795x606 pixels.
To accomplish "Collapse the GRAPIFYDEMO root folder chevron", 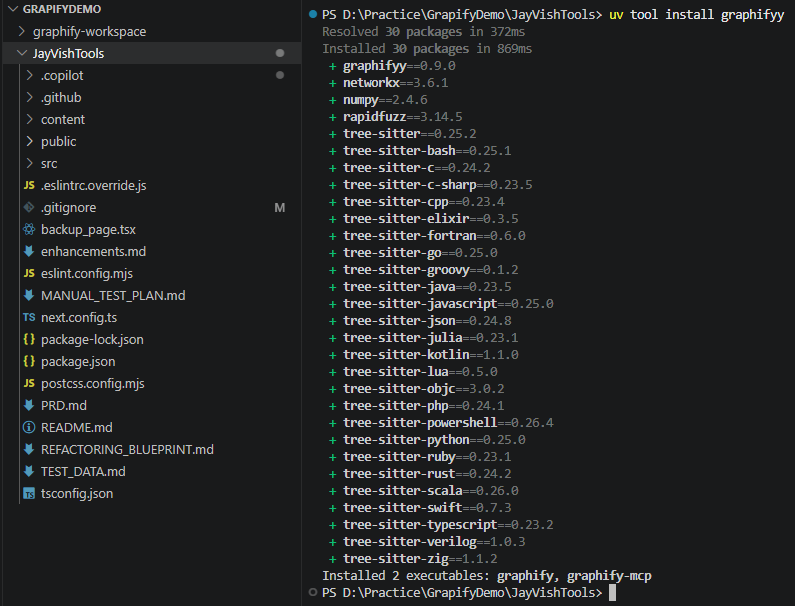I will coord(13,9).
